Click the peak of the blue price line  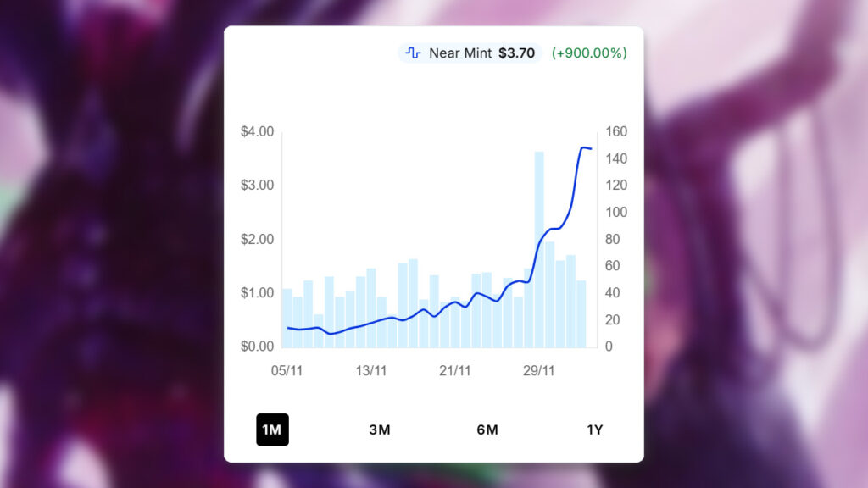[585, 147]
